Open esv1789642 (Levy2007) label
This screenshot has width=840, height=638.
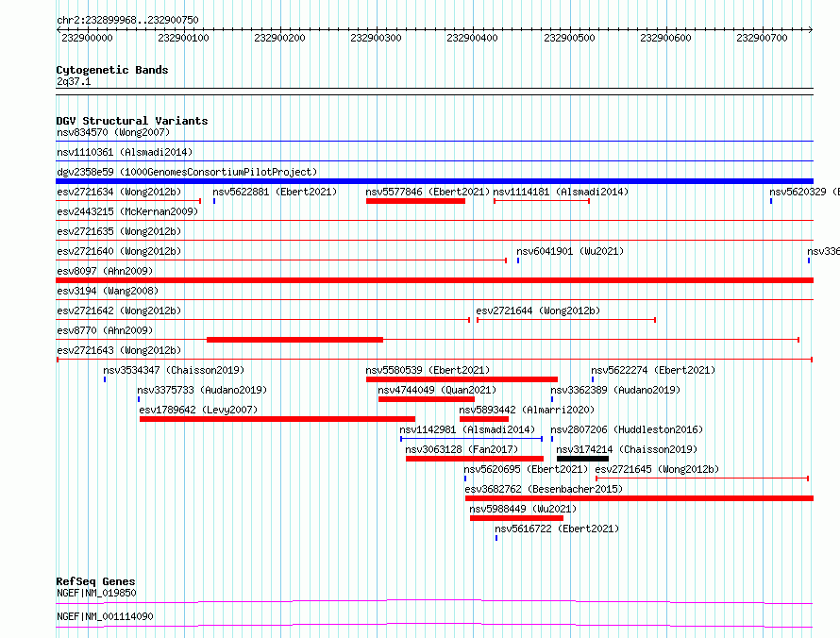click(198, 410)
